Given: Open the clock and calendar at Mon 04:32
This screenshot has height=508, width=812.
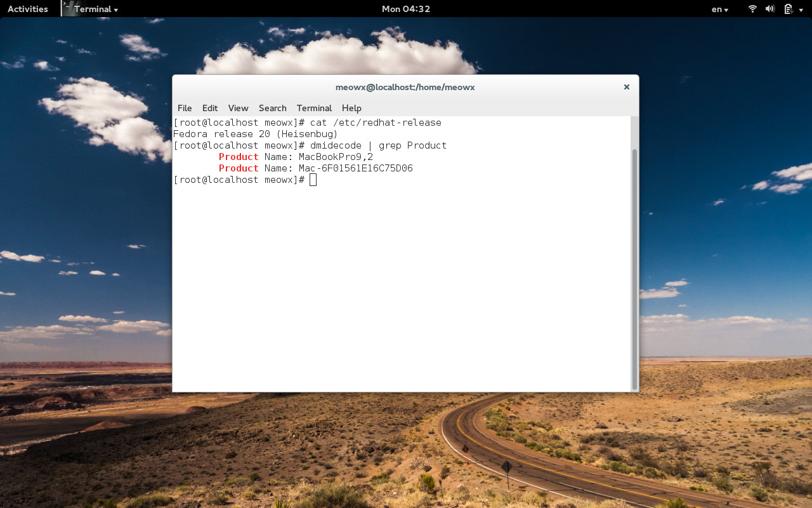Looking at the screenshot, I should (x=406, y=9).
